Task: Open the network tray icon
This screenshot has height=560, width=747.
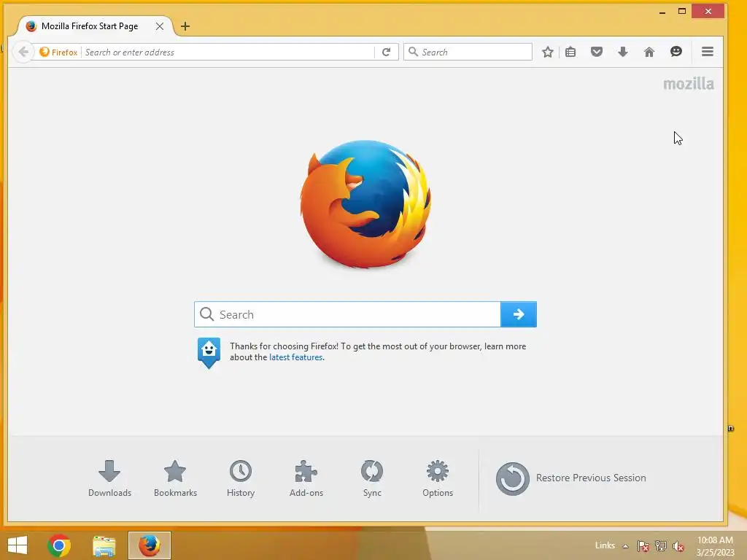Action: [661, 546]
